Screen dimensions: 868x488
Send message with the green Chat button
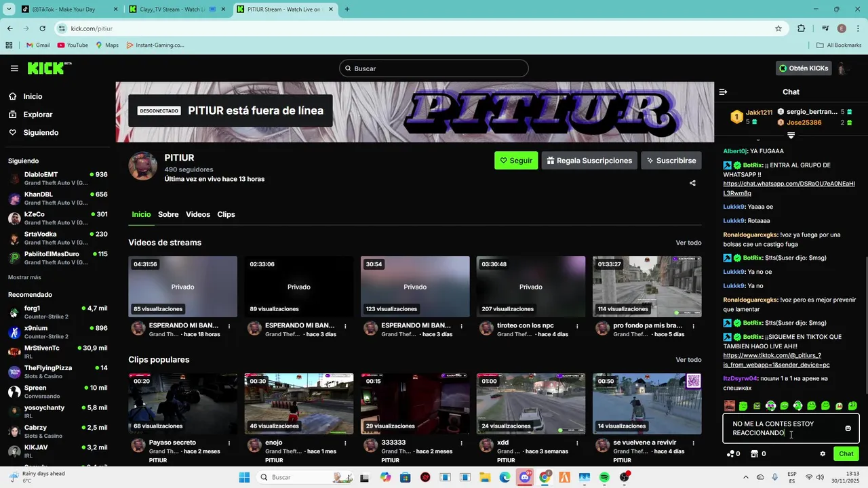pyautogui.click(x=846, y=454)
